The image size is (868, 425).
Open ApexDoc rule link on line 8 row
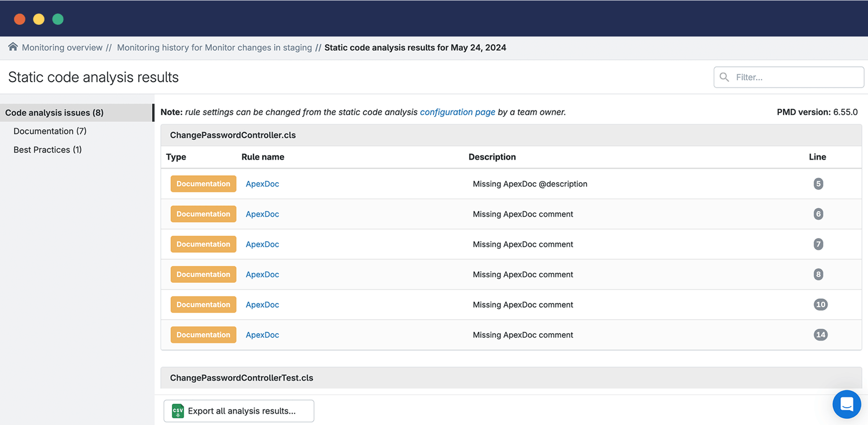[262, 275]
